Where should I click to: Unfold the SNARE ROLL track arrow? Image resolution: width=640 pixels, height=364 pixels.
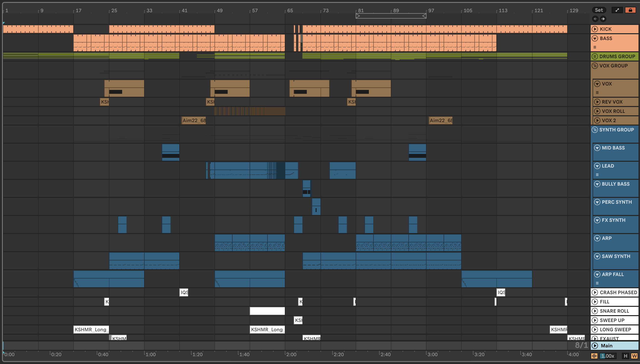click(595, 311)
